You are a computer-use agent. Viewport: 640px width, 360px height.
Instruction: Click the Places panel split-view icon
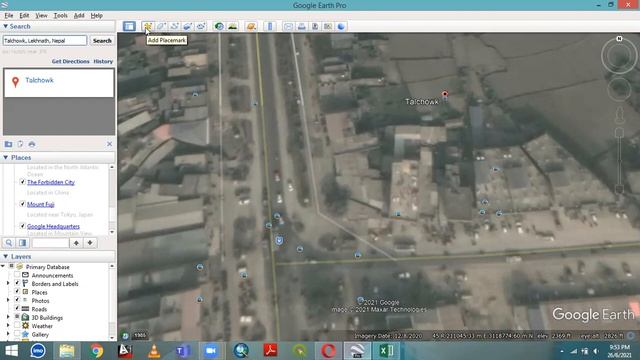click(x=22, y=243)
